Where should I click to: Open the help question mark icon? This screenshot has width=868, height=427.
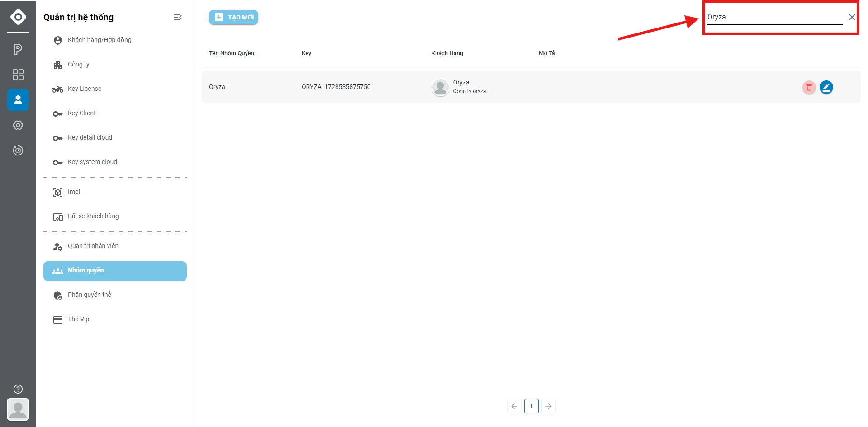pos(18,389)
